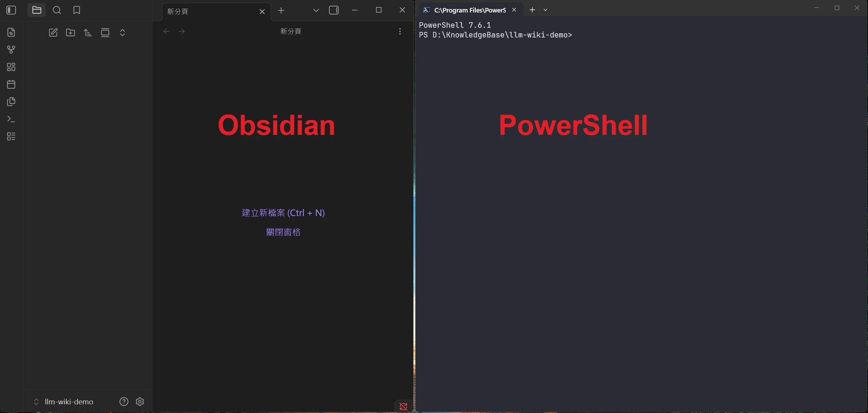Open the tab list dropdown arrow
Image resolution: width=868 pixels, height=413 pixels.
click(316, 10)
